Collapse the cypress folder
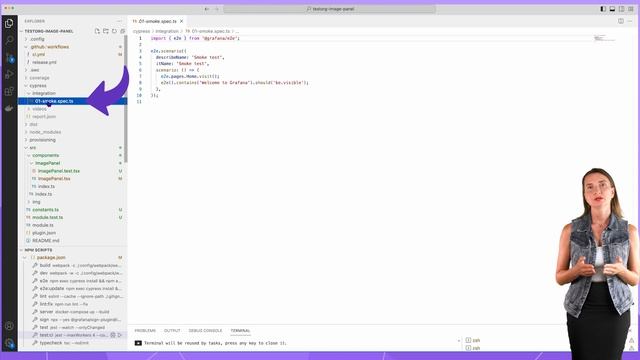 click(x=26, y=86)
